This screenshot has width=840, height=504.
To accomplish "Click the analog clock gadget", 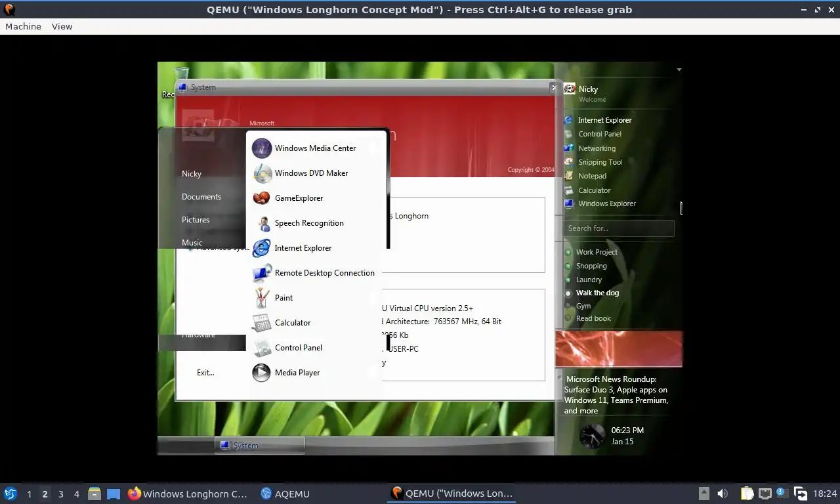I will click(592, 436).
